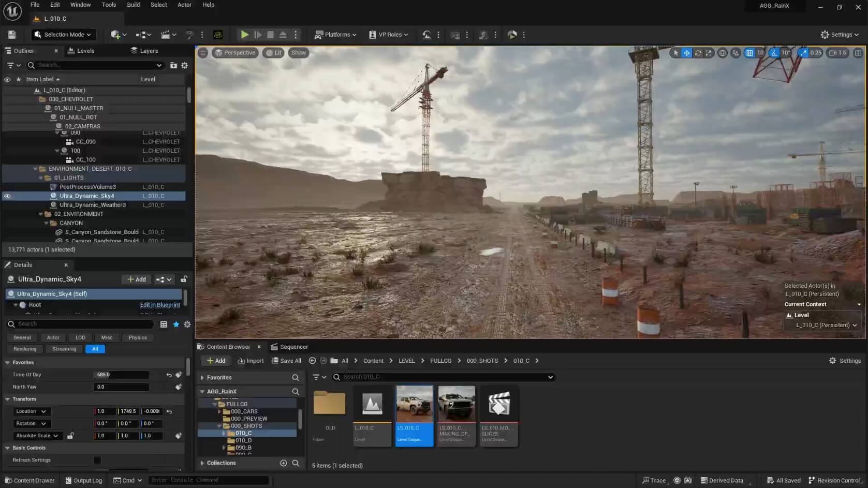Toggle rotation angle snapping
Viewport: 868px width, 488px height.
point(774,53)
